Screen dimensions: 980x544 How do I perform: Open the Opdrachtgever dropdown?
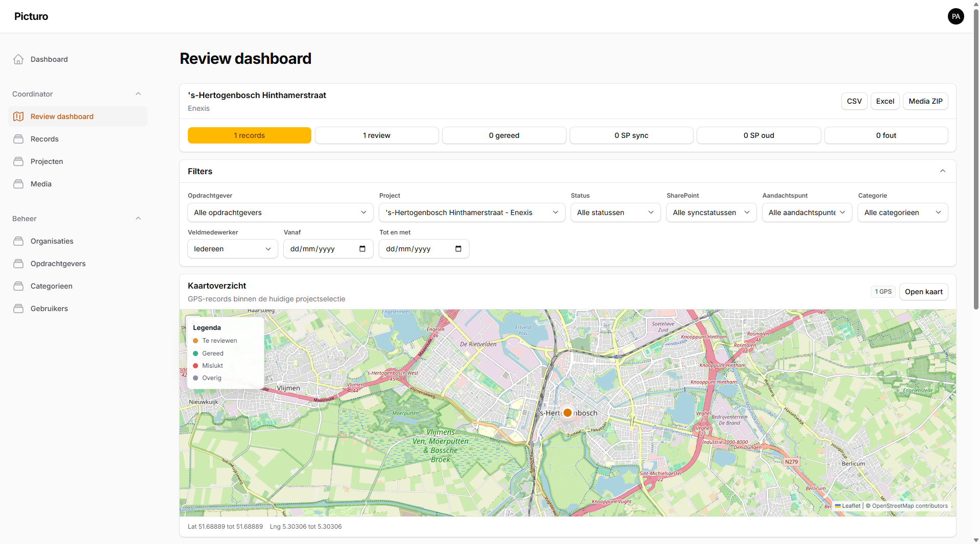(280, 212)
